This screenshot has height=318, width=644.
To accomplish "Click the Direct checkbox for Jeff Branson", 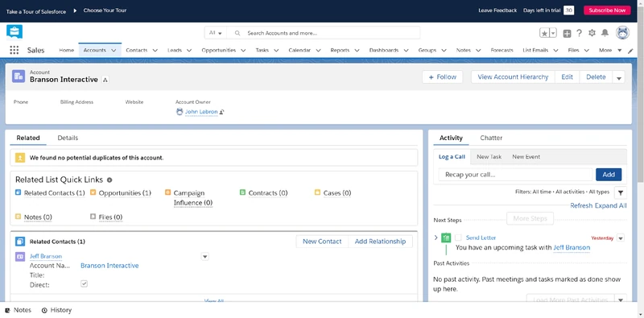I will pos(85,284).
